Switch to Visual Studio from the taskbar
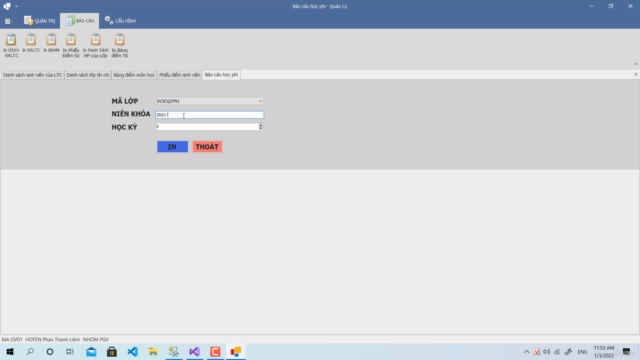This screenshot has width=640, height=360. pyautogui.click(x=195, y=351)
